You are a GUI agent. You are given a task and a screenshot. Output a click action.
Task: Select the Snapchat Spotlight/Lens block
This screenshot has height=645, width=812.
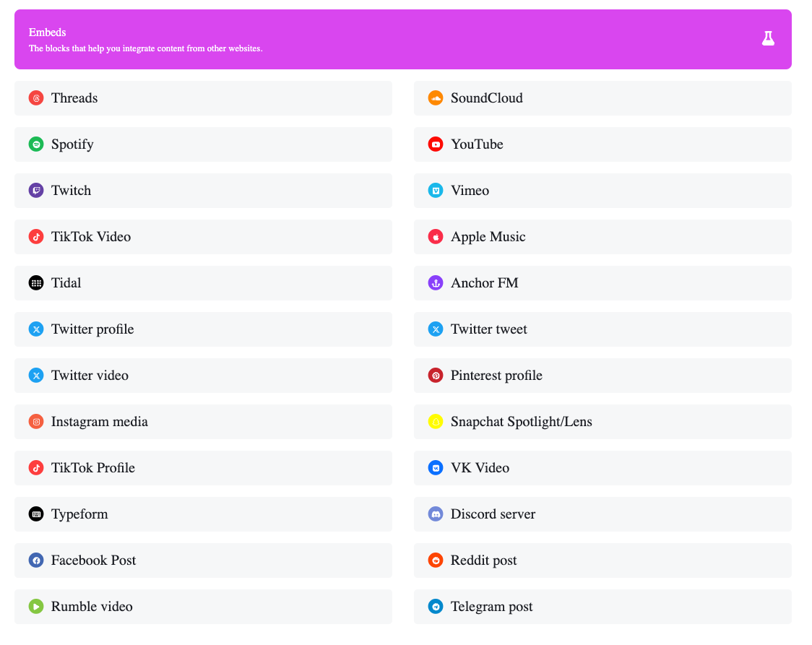[x=602, y=421]
